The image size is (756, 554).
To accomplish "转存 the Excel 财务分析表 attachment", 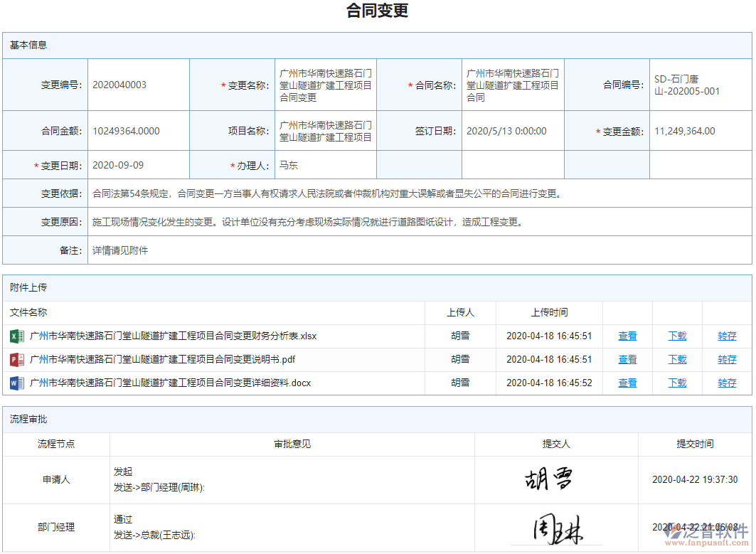I will coord(726,336).
